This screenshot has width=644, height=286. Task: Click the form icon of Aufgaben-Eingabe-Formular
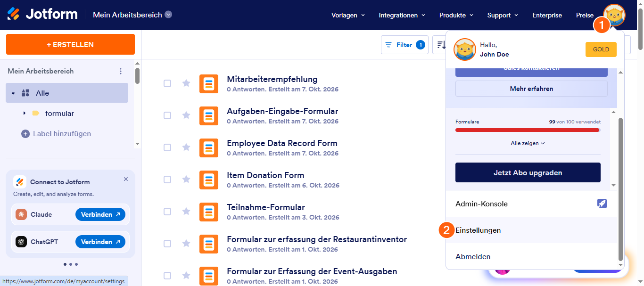point(209,116)
